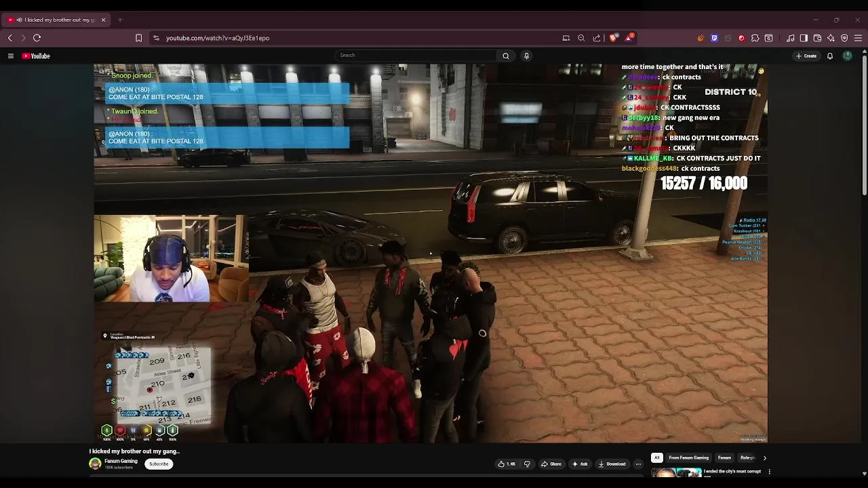Image resolution: width=868 pixels, height=488 pixels.
Task: Toggle the browser sidebar panel icon
Action: pos(804,38)
